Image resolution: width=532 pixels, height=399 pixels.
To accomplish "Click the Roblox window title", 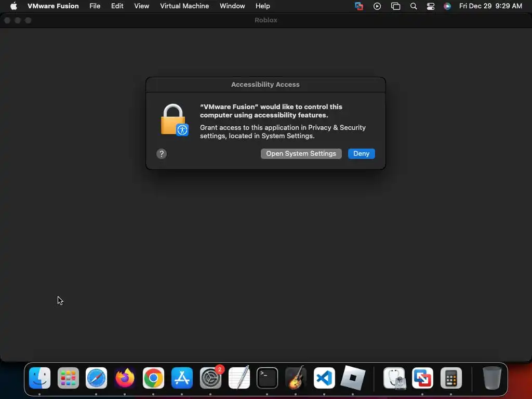I will coord(265,20).
